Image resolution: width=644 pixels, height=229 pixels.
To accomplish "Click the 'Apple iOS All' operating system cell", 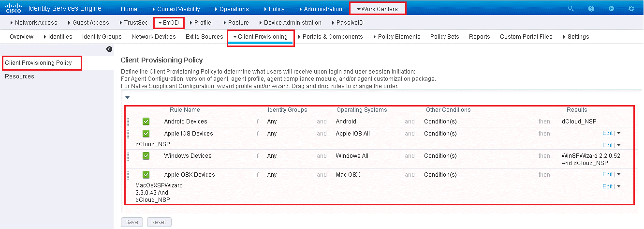I will pyautogui.click(x=353, y=134).
